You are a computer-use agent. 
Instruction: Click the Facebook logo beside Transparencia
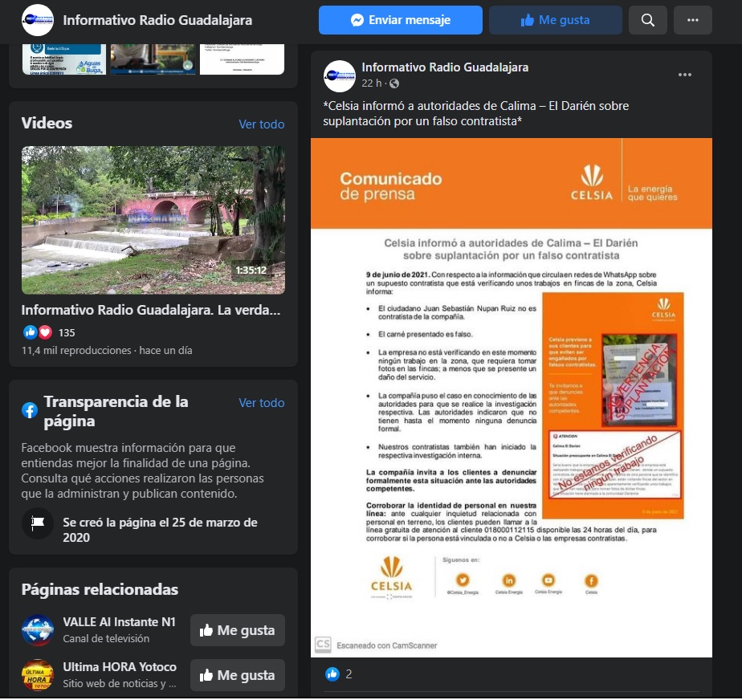click(30, 410)
